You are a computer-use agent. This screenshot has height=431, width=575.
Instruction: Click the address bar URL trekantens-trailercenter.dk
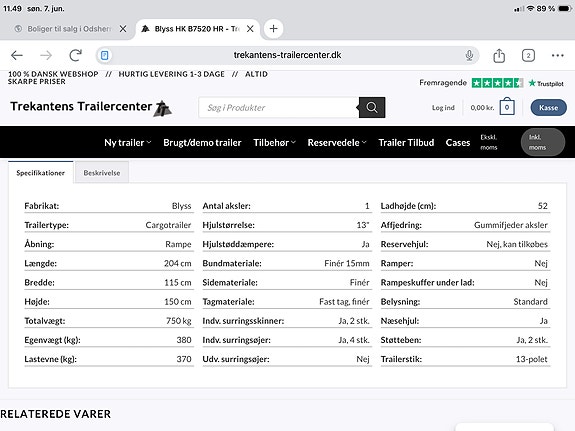287,55
